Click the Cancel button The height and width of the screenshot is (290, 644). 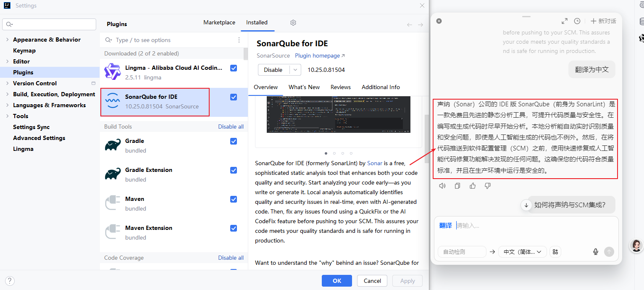372,281
